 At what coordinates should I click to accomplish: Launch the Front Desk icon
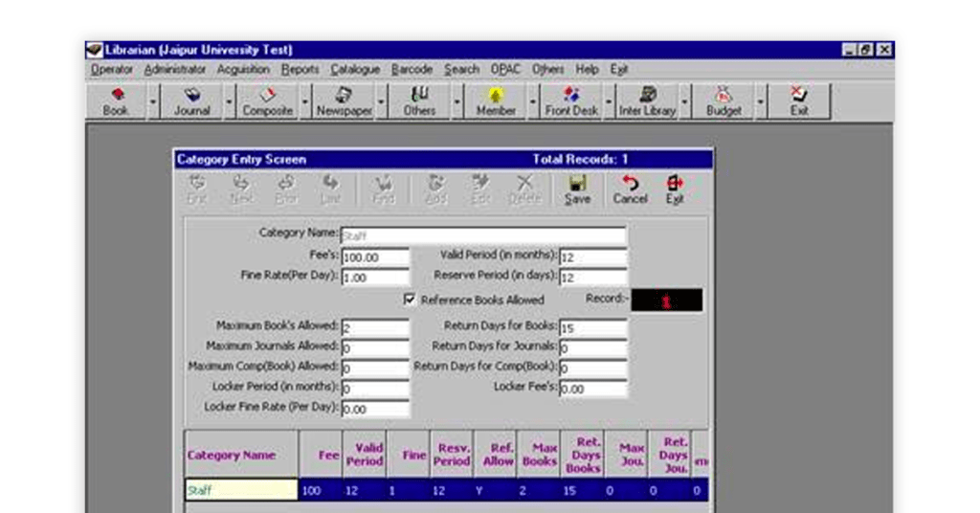pyautogui.click(x=571, y=101)
